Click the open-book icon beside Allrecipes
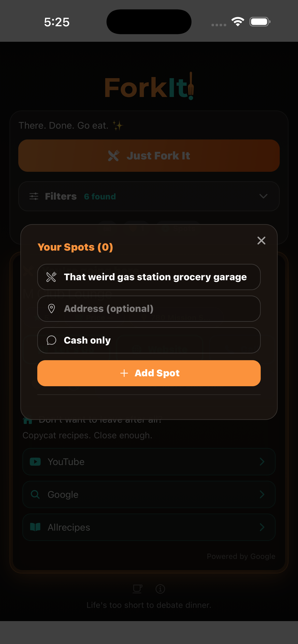Screen dimensions: 298x644 tap(35, 527)
